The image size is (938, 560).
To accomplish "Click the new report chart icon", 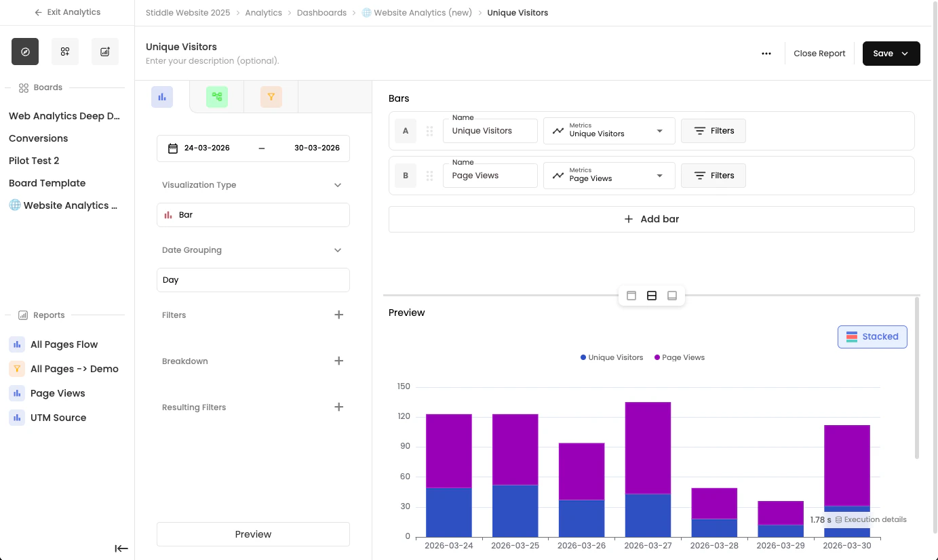I will point(105,52).
